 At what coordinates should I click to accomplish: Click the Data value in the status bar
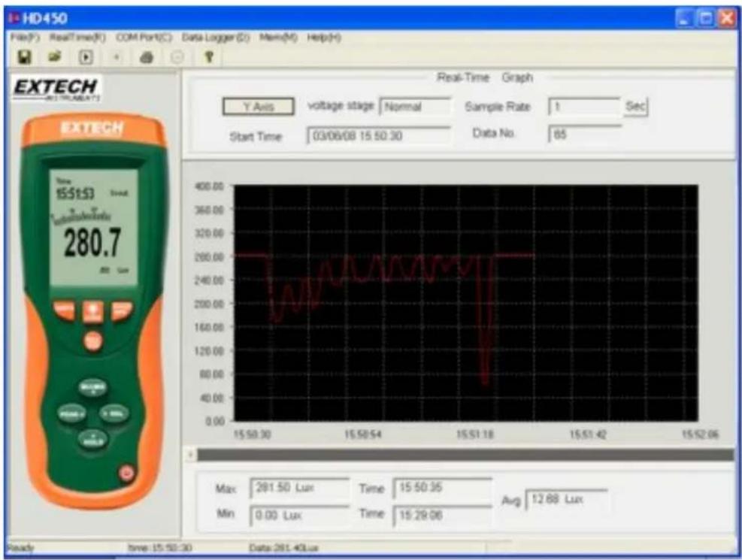point(283,548)
